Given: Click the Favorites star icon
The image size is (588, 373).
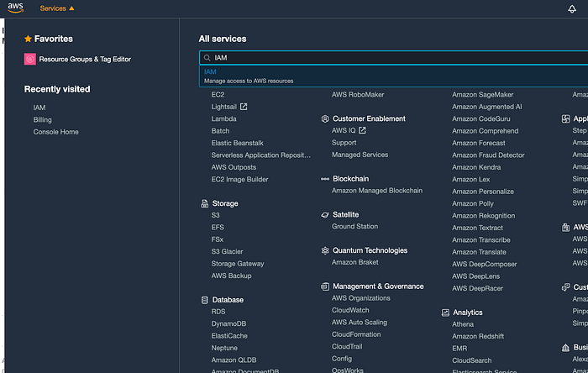Looking at the screenshot, I should click(28, 39).
